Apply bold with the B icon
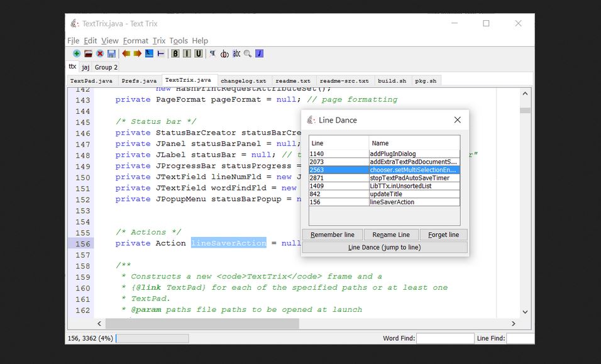This screenshot has height=364, width=601. tap(175, 53)
